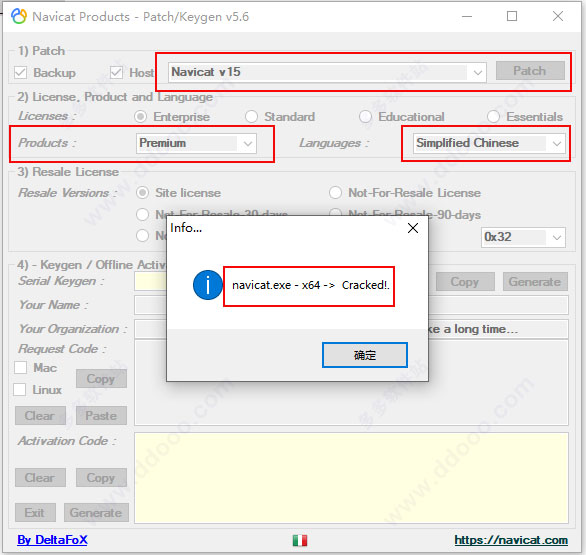Open the https://navicat.com link
The height and width of the screenshot is (555, 586).
(511, 540)
